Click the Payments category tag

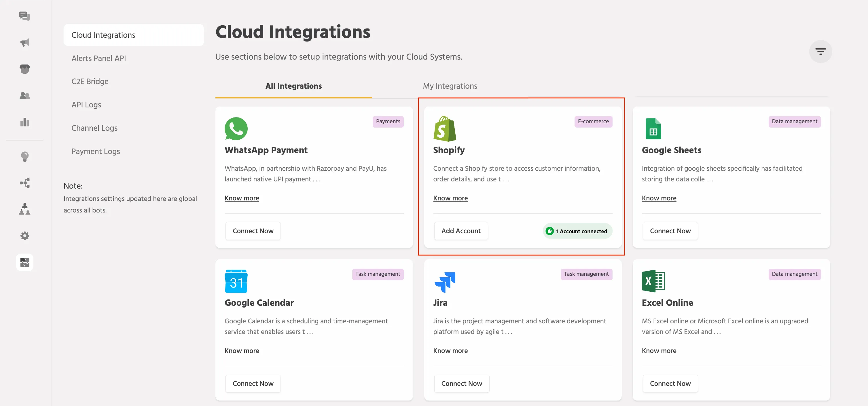click(x=388, y=122)
